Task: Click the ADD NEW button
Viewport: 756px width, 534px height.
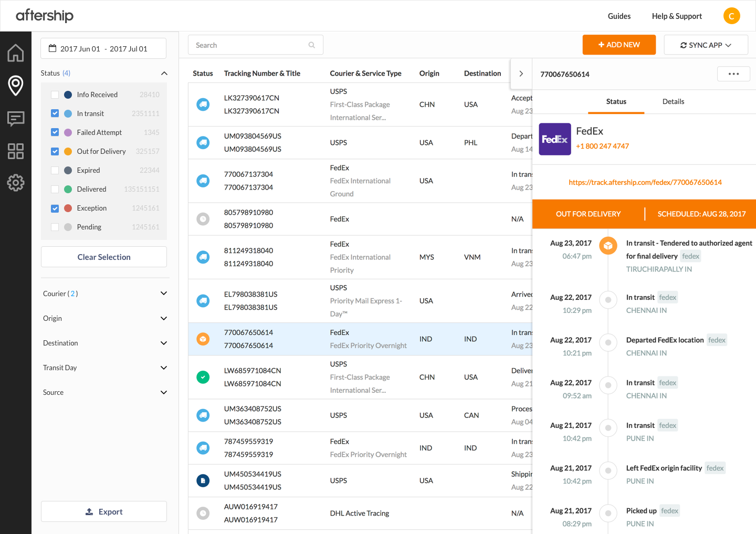Action: 619,45
